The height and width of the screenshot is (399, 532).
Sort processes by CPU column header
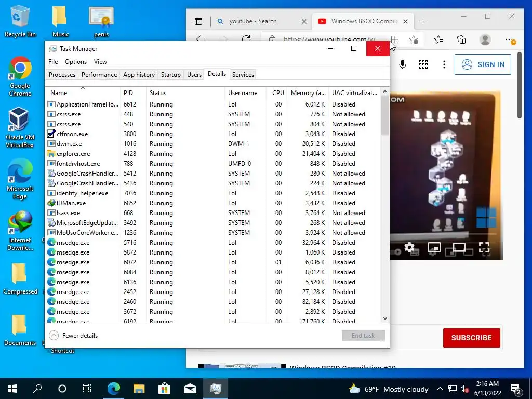tap(277, 92)
